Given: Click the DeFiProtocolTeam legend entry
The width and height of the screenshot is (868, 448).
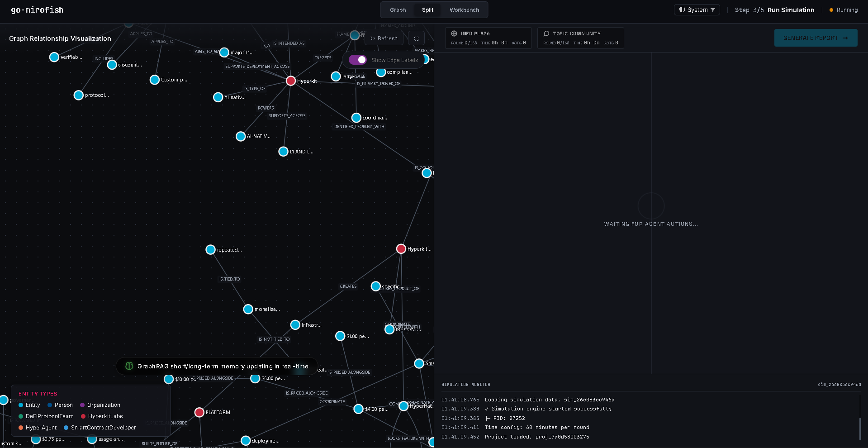Looking at the screenshot, I should (x=46, y=416).
